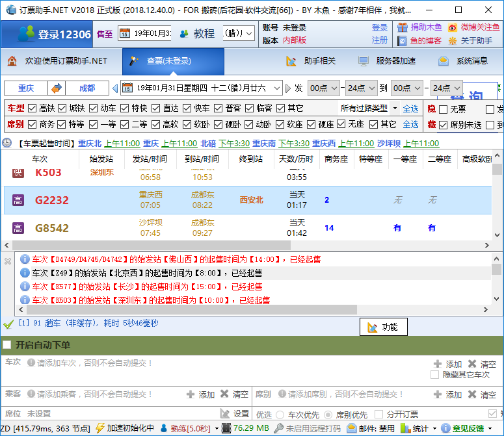
Task: Expand departure start time 00点 dropdown
Action: [x=334, y=88]
